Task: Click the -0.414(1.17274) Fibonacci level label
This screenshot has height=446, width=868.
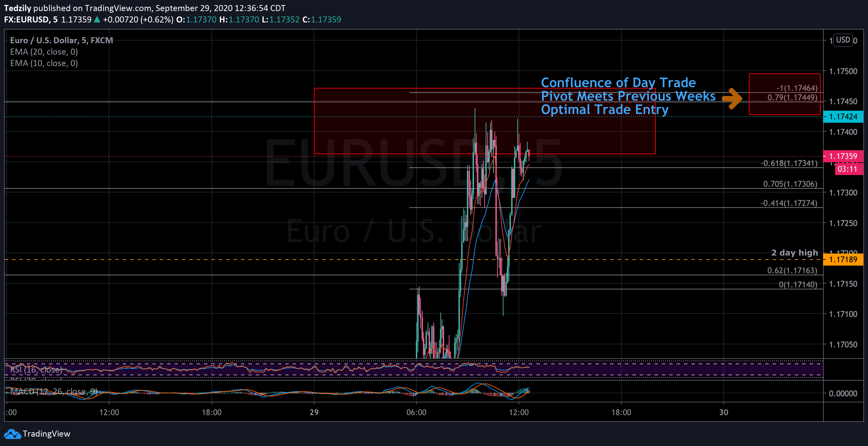Action: 789,203
